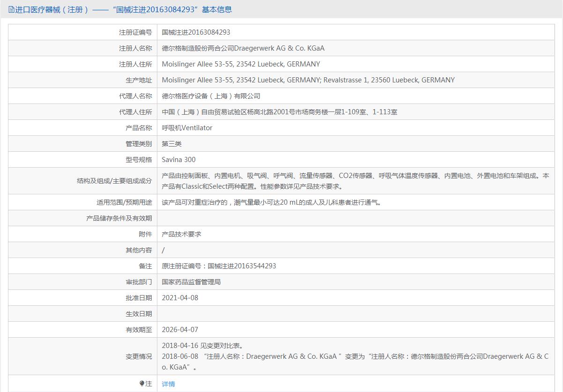Select change entry 2018-04-16 见变更对比表

point(203,346)
